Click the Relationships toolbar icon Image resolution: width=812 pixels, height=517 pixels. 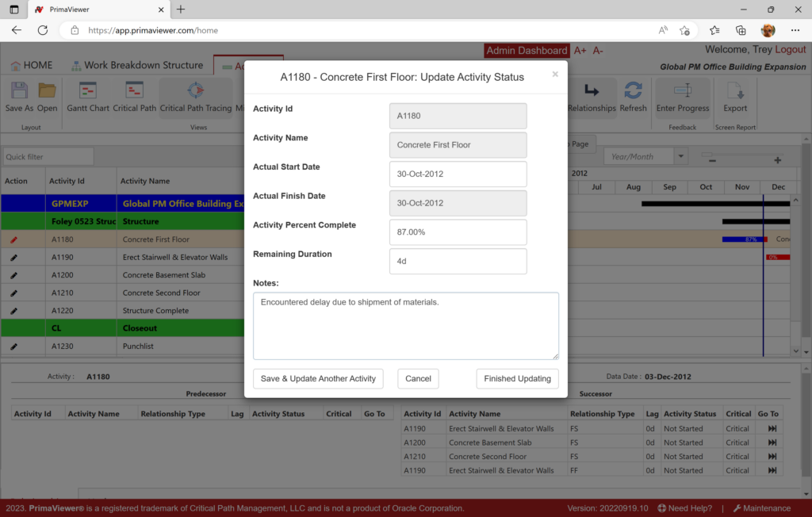[592, 91]
